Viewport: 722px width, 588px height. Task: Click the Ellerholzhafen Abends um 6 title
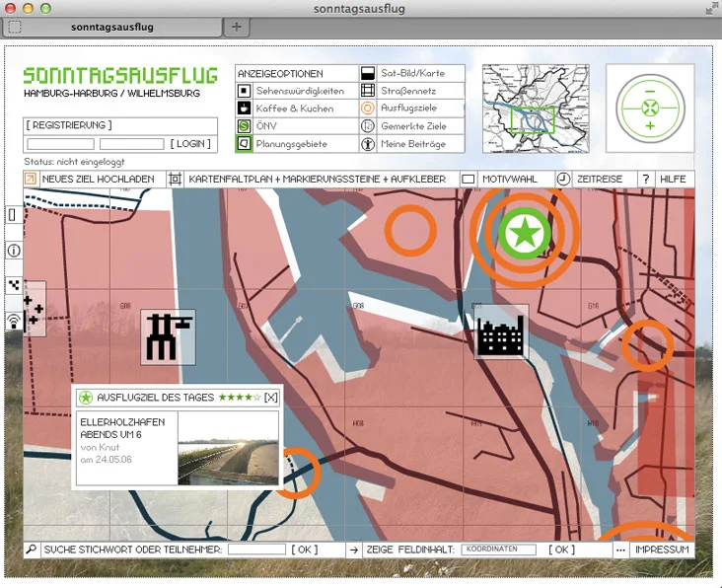click(x=122, y=428)
